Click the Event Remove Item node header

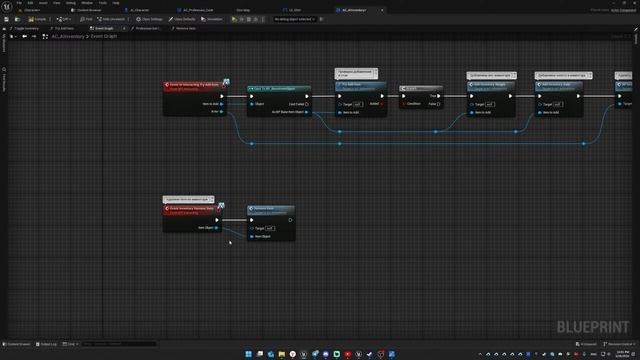[192, 210]
